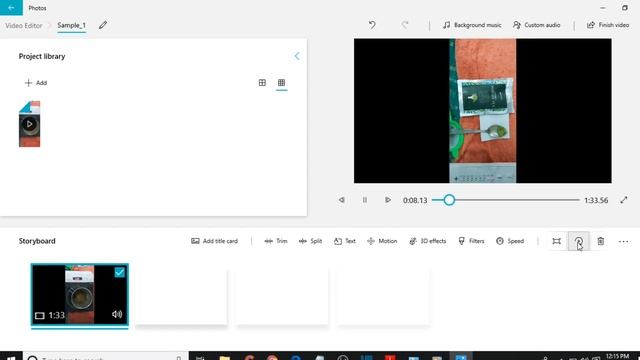Screen dimensions: 640x360
Task: Add media to Project library
Action: pos(36,83)
